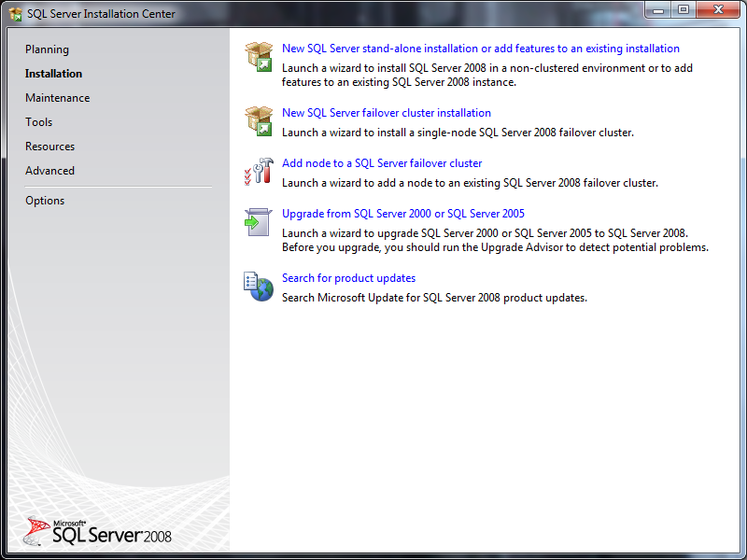Image resolution: width=747 pixels, height=560 pixels.
Task: Open the Tools section
Action: [38, 122]
